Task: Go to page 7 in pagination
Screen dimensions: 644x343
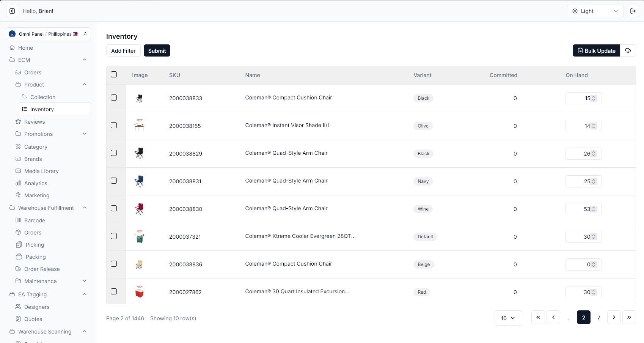Action: tap(599, 317)
